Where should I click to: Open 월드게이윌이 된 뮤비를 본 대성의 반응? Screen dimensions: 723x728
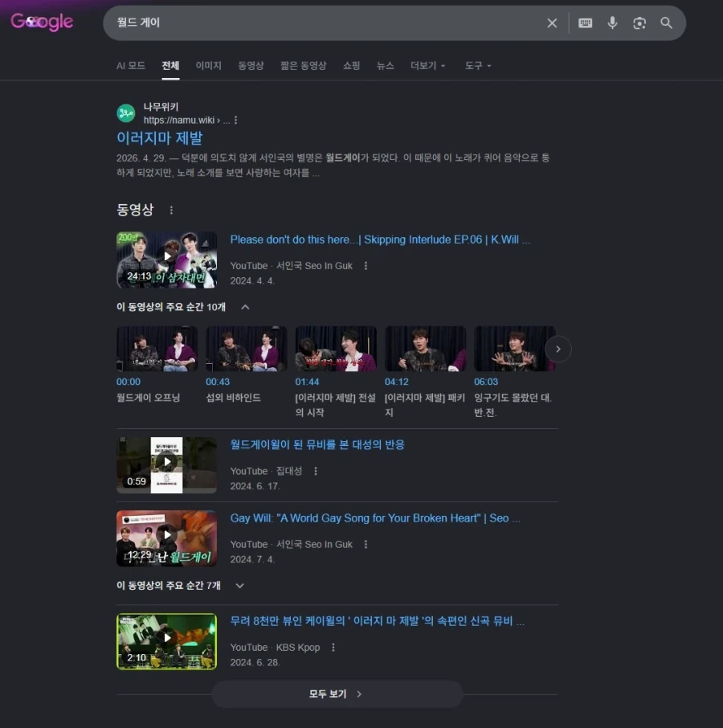[x=317, y=445]
